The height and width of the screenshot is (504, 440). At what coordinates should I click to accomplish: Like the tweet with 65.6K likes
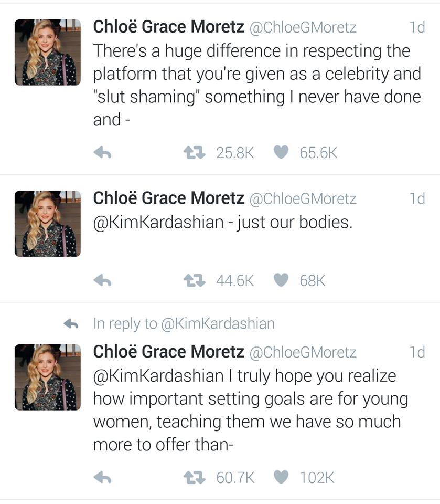pyautogui.click(x=282, y=153)
